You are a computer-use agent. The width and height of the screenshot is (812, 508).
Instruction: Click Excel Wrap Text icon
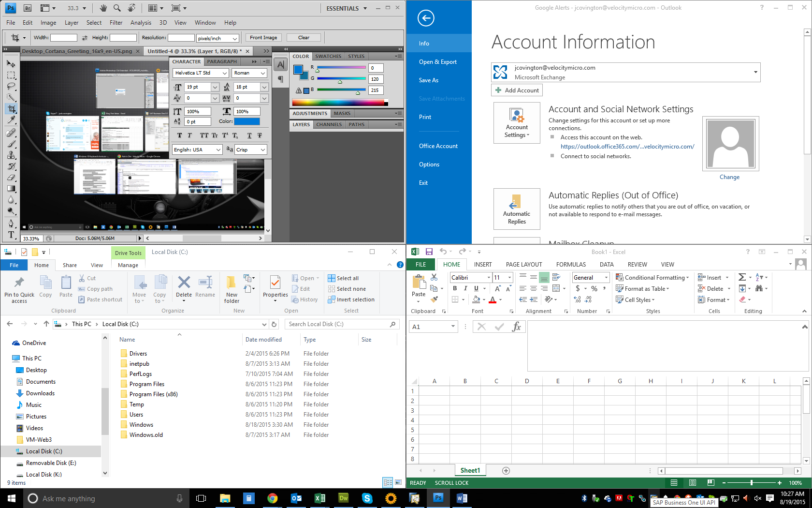point(556,277)
